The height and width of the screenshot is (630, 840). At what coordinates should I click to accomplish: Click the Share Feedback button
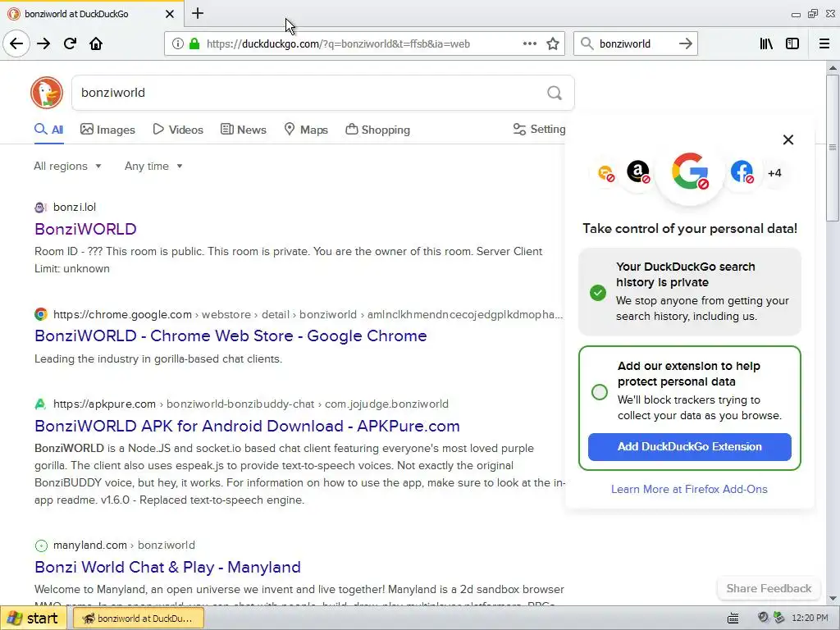coord(769,588)
